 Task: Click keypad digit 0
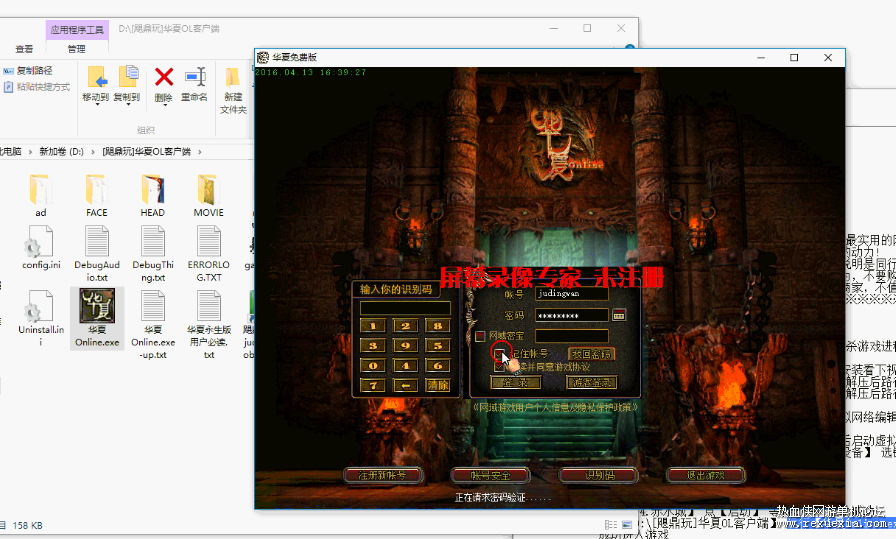(373, 366)
